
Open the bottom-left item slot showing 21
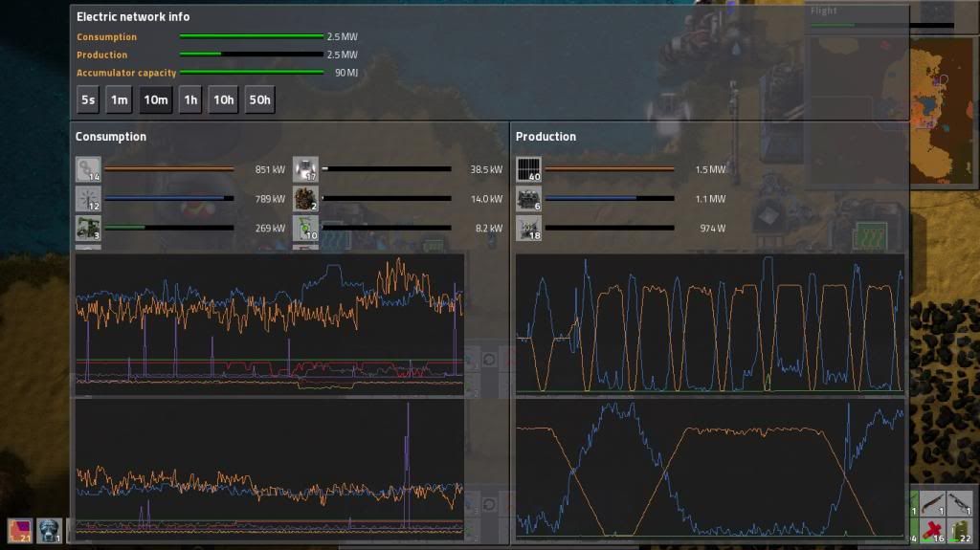pos(19,530)
